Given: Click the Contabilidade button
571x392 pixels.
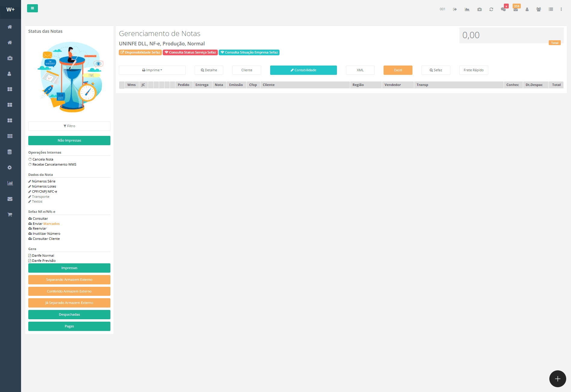Looking at the screenshot, I should (303, 70).
